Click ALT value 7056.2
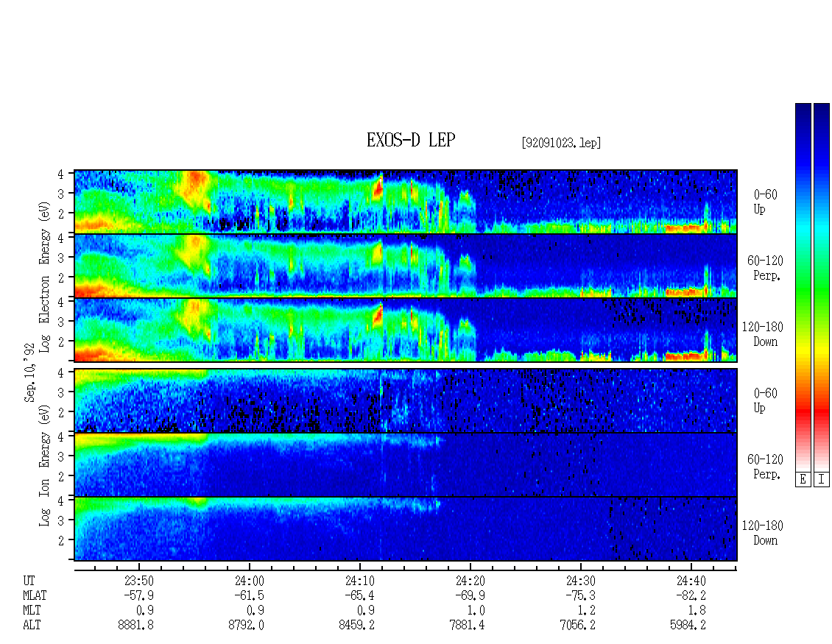832x644 pixels. [x=577, y=626]
